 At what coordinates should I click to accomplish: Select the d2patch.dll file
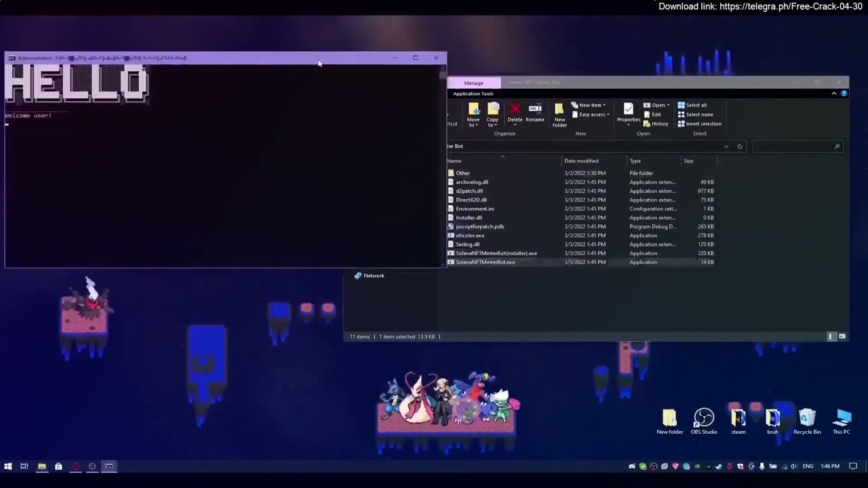click(x=580, y=190)
